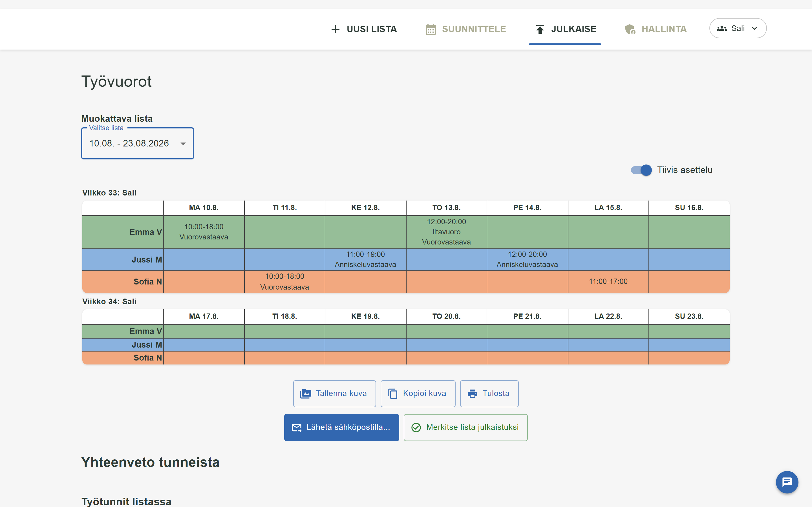This screenshot has width=812, height=507.
Task: Click Merkitse lista julkaistuksi button
Action: 465,428
